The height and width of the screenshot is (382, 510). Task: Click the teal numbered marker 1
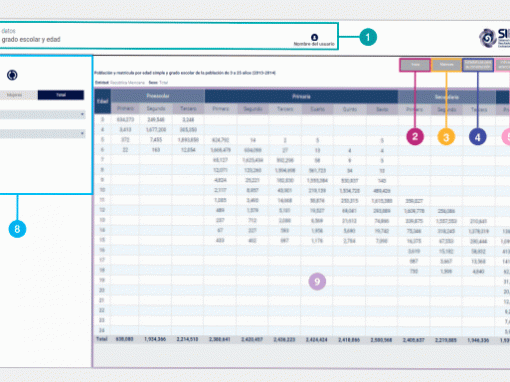[368, 37]
